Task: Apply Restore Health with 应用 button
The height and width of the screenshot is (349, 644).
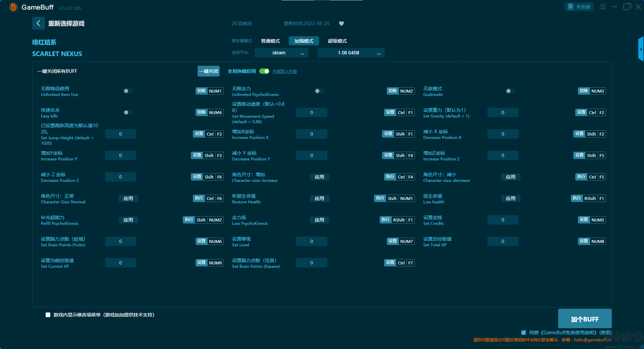Action: coord(319,198)
